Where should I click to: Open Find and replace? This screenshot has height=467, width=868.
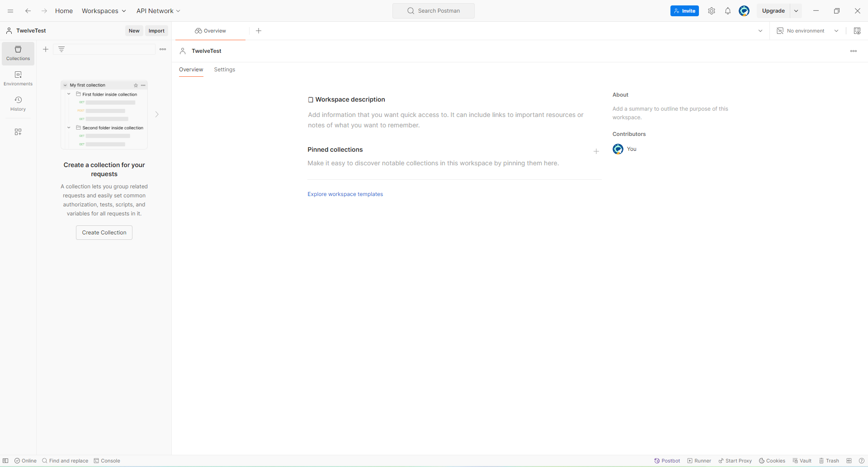click(65, 461)
